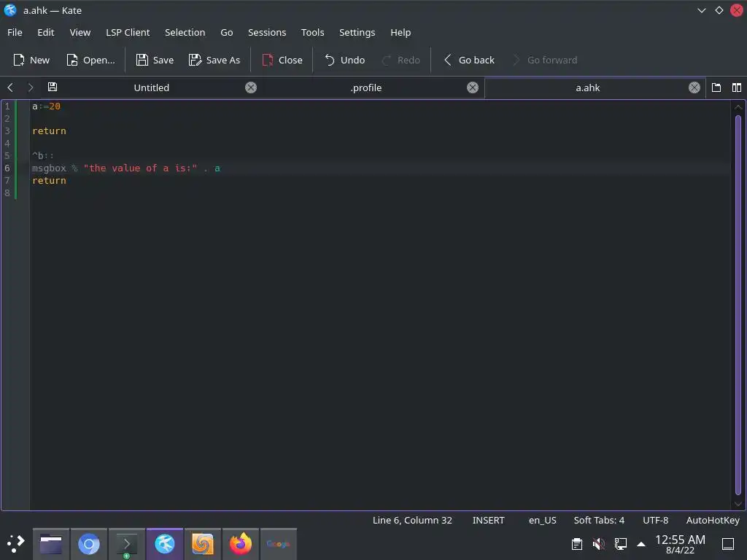
Task: Click the Kate icon in taskbar
Action: coord(164,544)
